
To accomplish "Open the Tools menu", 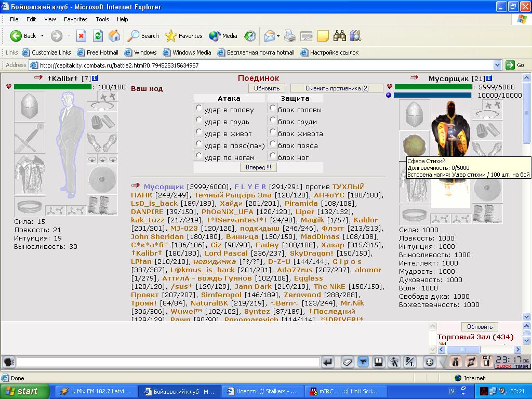I will pos(102,19).
